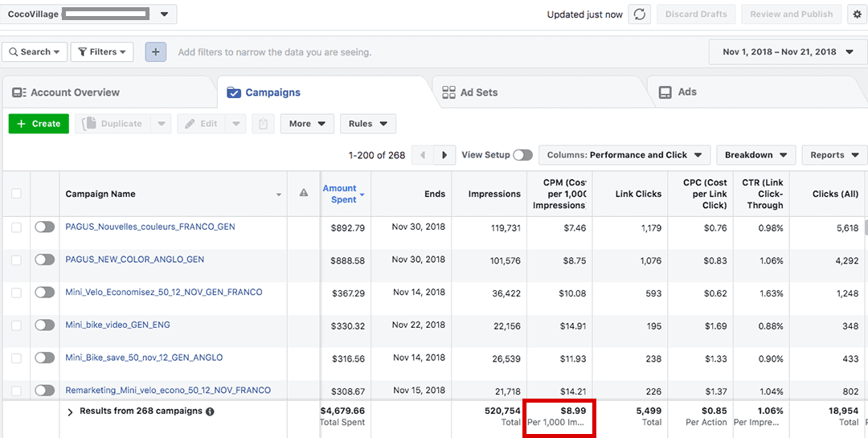868x438 pixels.
Task: Click the warning triangle column header
Action: pos(304,193)
